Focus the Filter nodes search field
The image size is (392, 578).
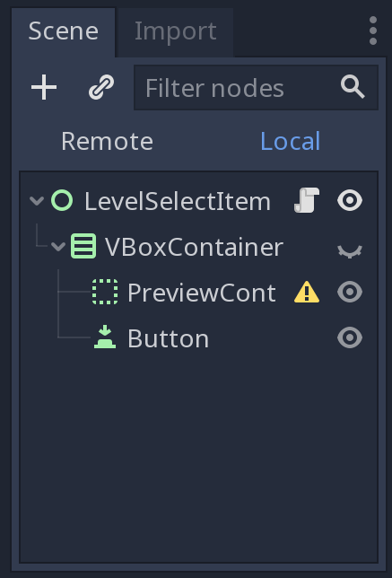tap(256, 88)
